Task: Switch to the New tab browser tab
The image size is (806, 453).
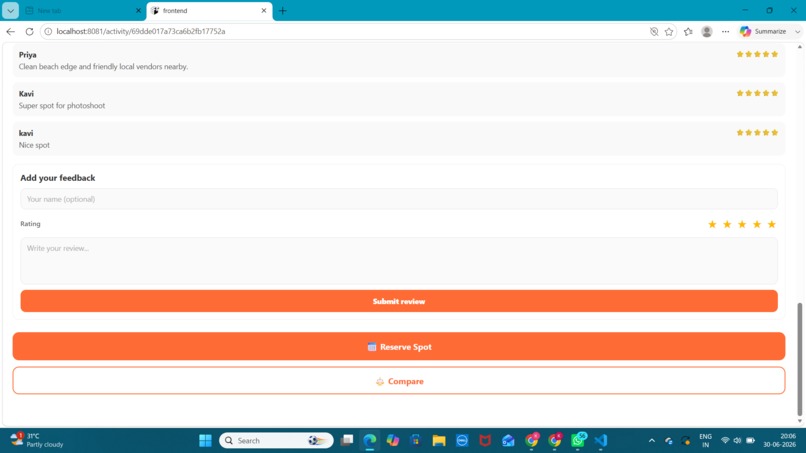Action: [82, 10]
